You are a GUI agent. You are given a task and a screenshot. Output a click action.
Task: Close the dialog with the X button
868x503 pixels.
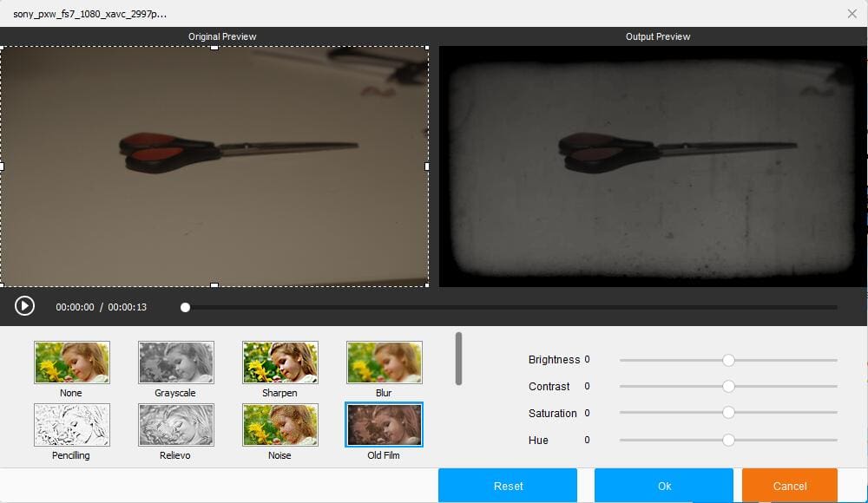coord(852,13)
